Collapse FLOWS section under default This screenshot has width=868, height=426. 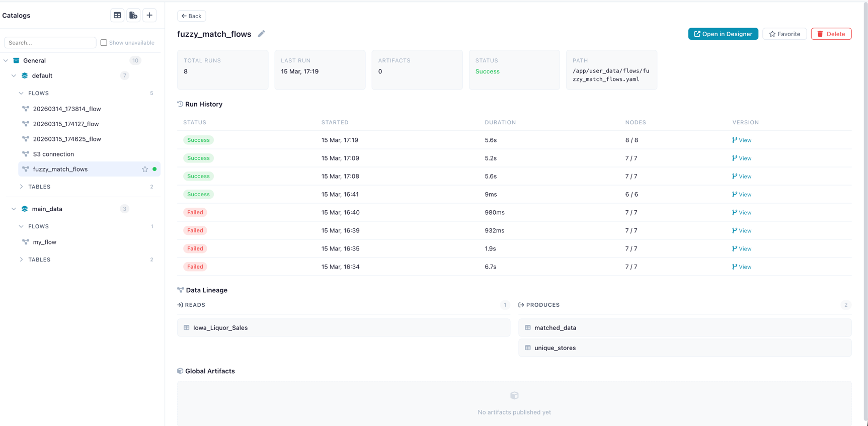21,93
